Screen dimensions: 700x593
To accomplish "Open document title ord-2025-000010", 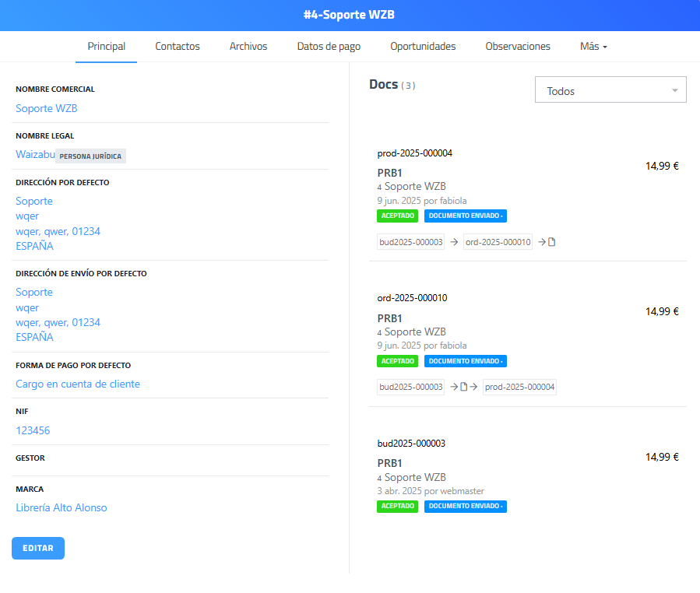I will (x=412, y=298).
